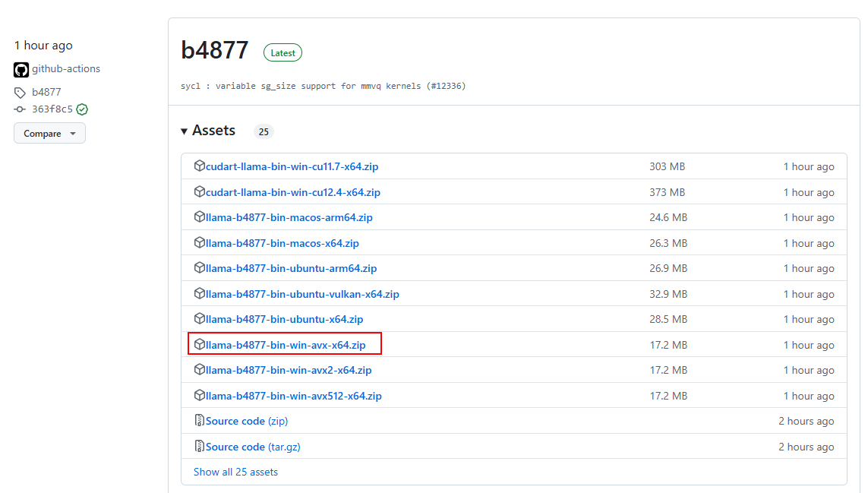The image size is (868, 493).
Task: Click the 24.6 MB size text
Action: point(668,218)
